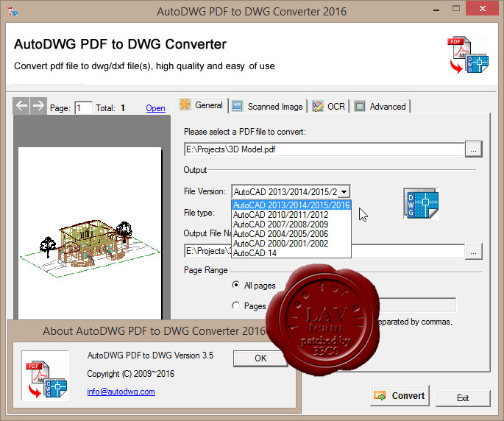This screenshot has height=421, width=504.
Task: Select the Pages radio button
Action: [235, 305]
